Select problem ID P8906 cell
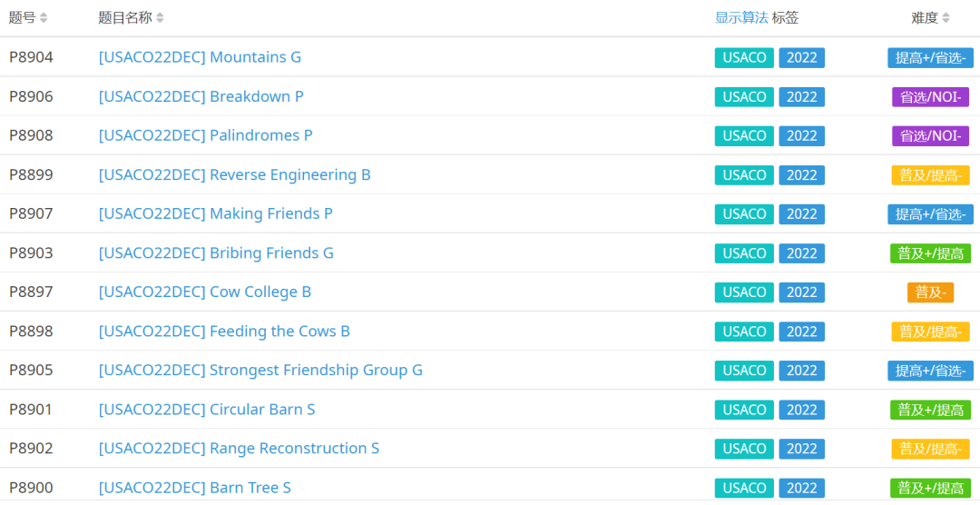The width and height of the screenshot is (980, 505). point(31,96)
